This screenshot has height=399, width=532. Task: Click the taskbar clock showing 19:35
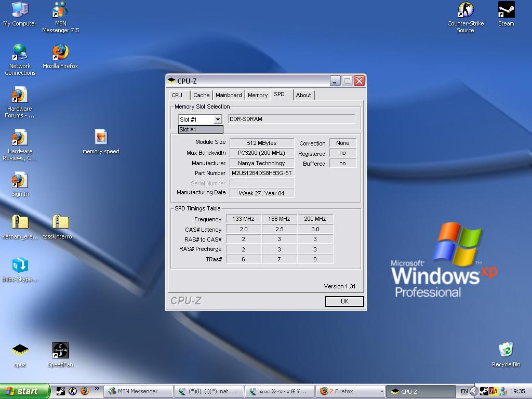518,391
